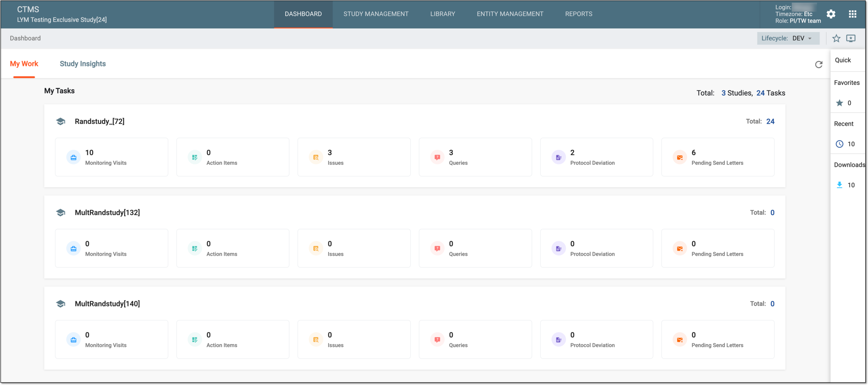Click Randstudy_[72] Pending Send Letters envelope icon
The width and height of the screenshot is (868, 385).
(x=680, y=157)
